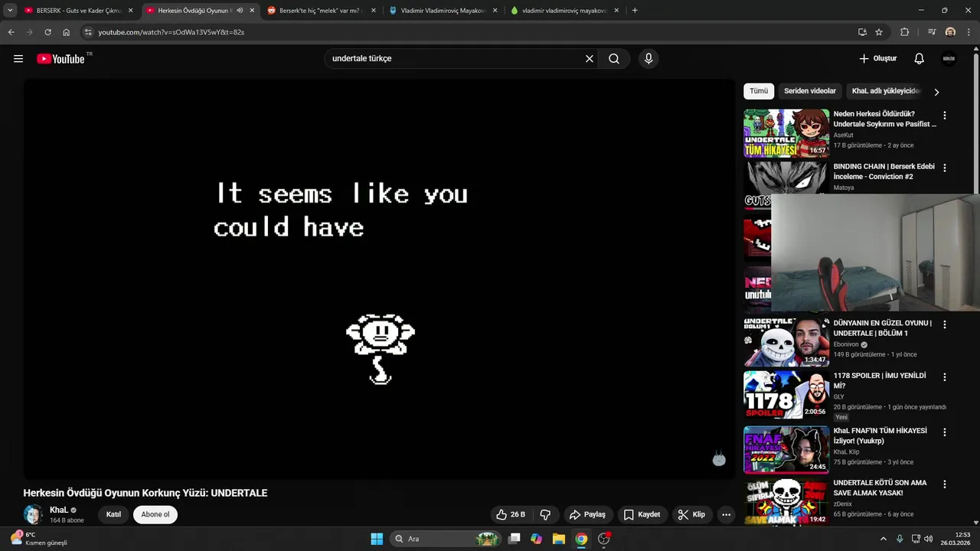Bookmark this page with star
The image size is (980, 551).
879,32
